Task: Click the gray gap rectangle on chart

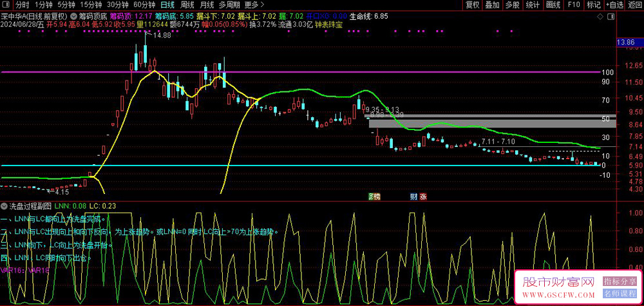Action: pyautogui.click(x=493, y=123)
